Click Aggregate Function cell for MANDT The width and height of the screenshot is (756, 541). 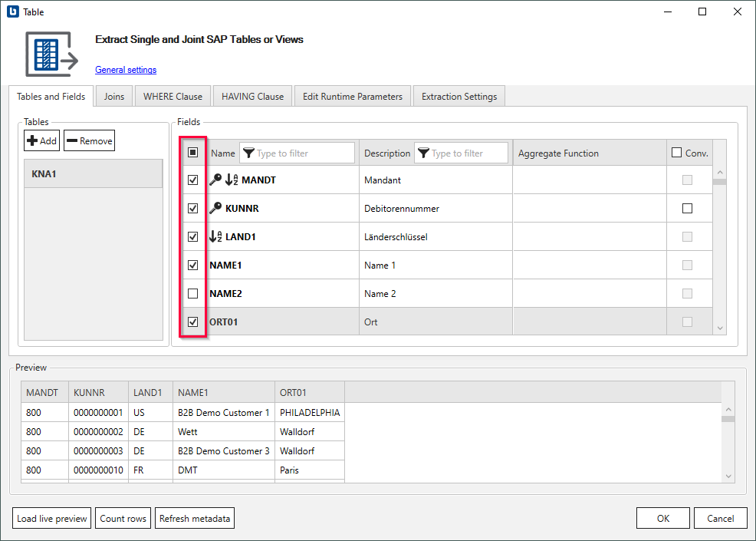(590, 180)
